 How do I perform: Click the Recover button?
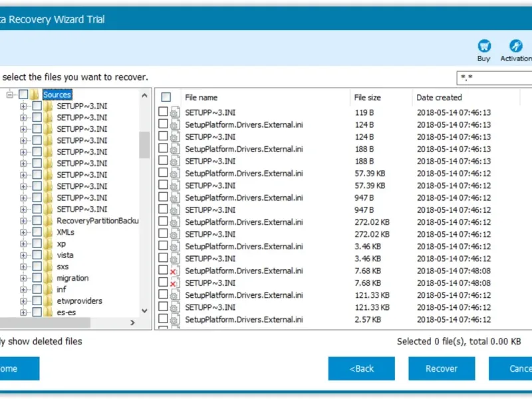442,368
